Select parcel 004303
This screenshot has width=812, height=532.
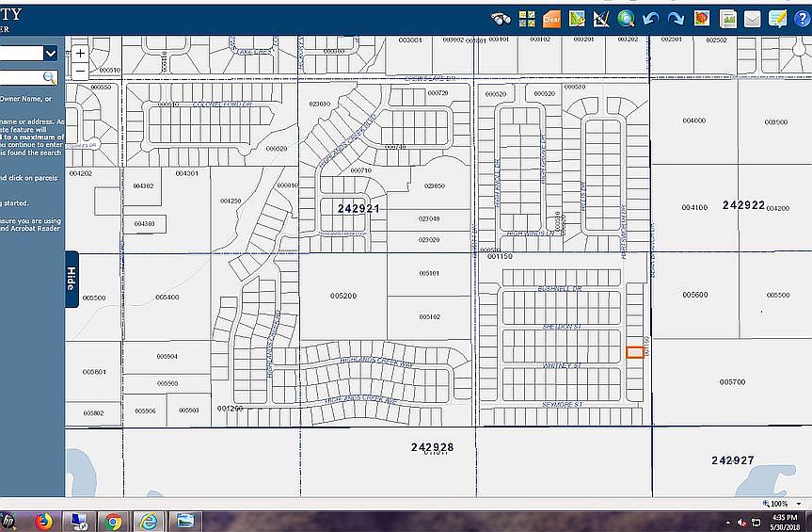(145, 224)
